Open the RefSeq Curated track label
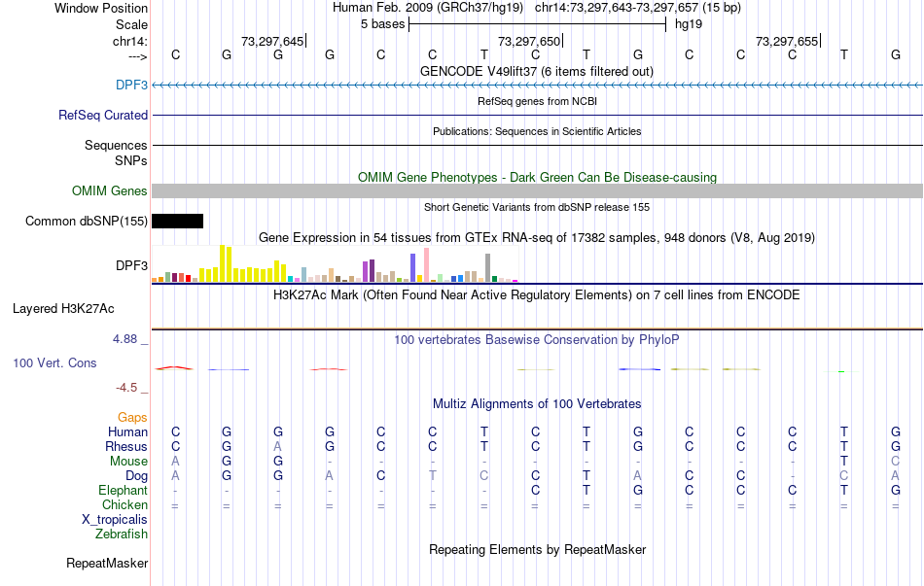The width and height of the screenshot is (924, 586). point(102,115)
